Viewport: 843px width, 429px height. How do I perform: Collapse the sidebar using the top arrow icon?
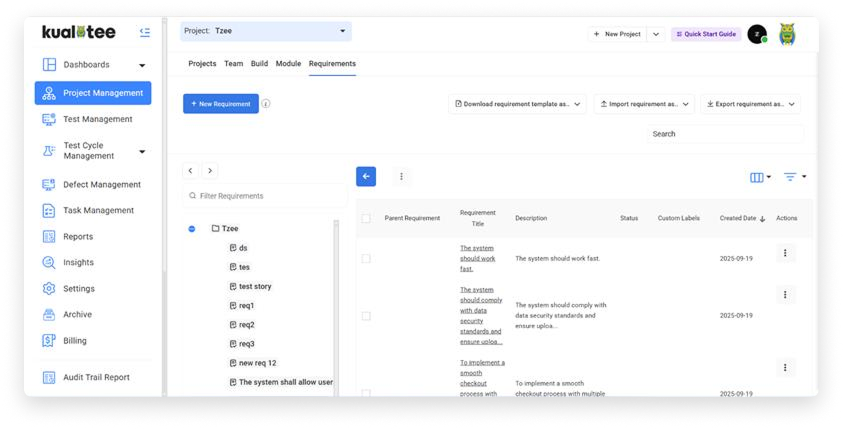click(145, 33)
